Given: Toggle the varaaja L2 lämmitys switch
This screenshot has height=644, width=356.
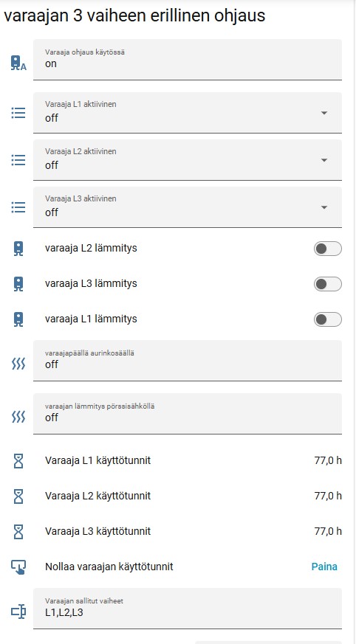Looking at the screenshot, I should [328, 249].
